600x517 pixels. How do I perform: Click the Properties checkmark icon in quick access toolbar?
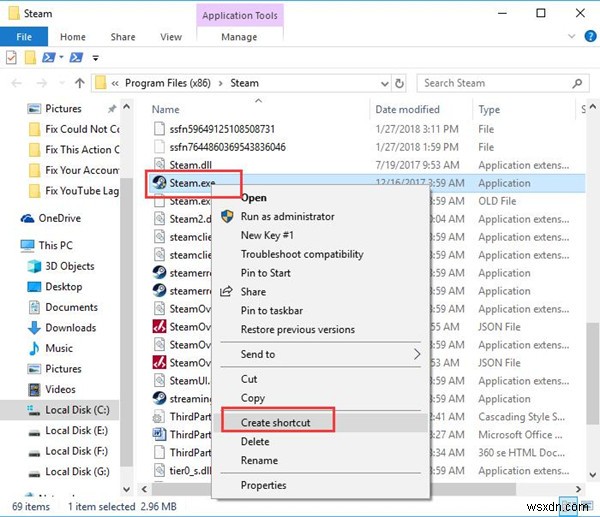[11, 58]
